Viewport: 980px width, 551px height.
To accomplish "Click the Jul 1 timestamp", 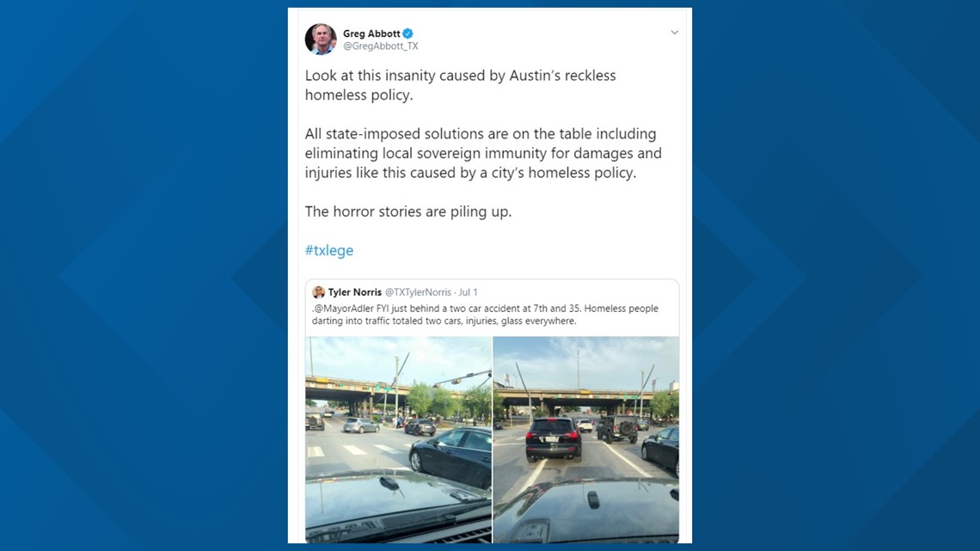I will 469,291.
